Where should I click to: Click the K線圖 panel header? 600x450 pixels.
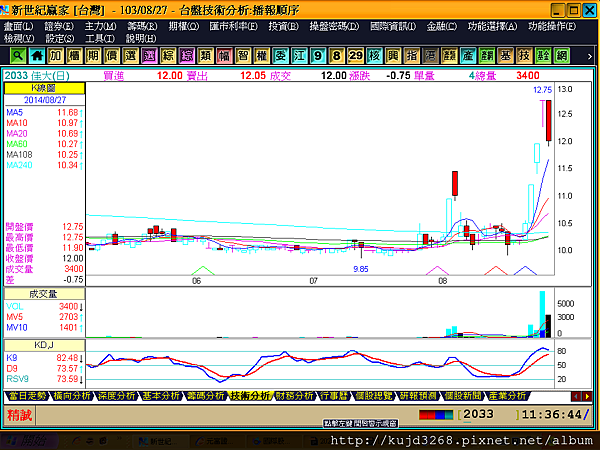(44, 88)
